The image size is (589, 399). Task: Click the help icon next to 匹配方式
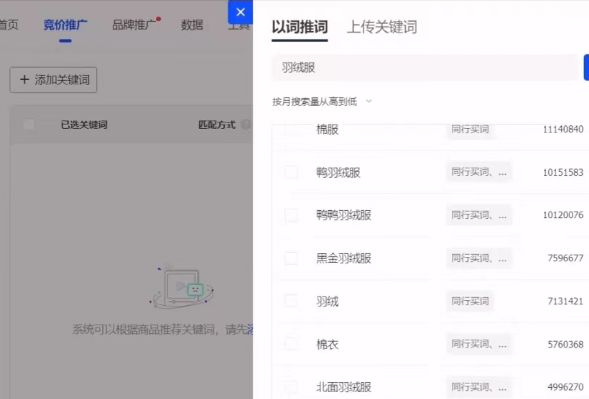246,125
